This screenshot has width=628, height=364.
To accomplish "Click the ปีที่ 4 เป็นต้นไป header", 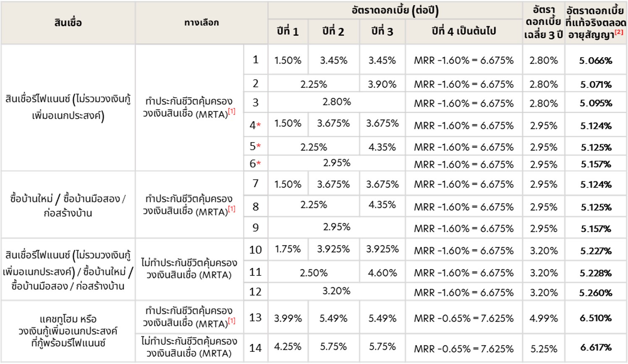I will click(x=464, y=31).
